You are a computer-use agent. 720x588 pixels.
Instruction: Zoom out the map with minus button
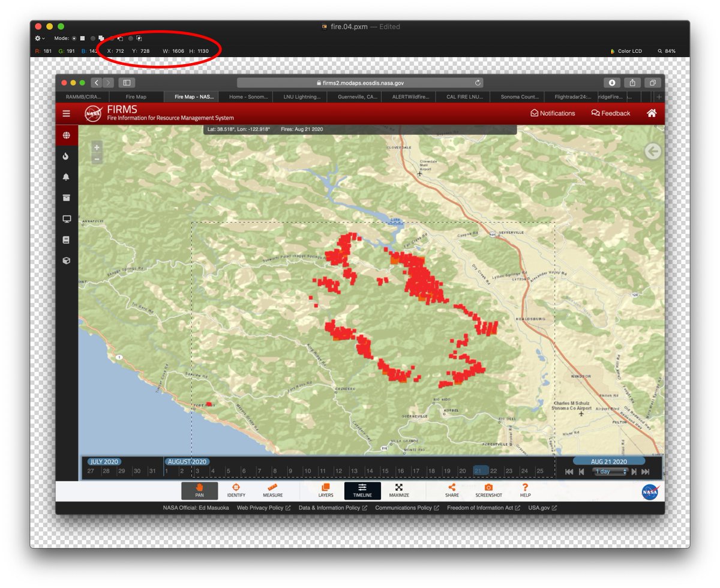click(97, 159)
